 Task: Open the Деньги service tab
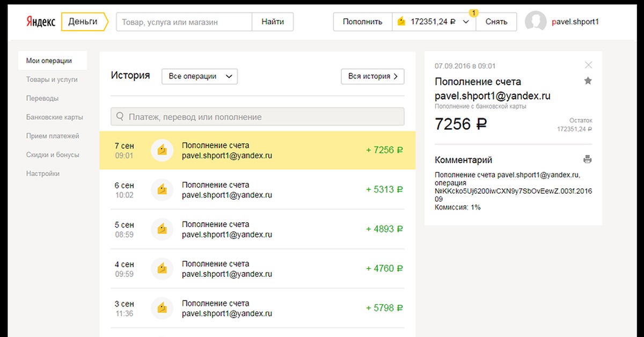click(x=84, y=22)
